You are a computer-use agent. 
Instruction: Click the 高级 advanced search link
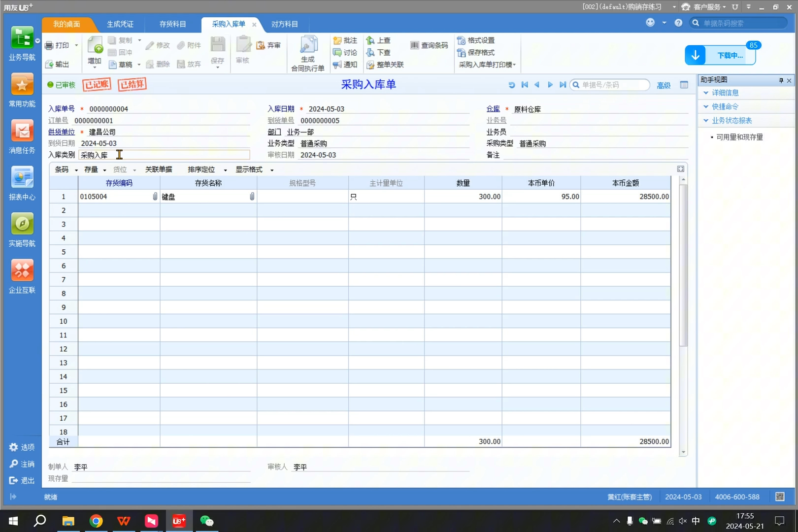[664, 85]
